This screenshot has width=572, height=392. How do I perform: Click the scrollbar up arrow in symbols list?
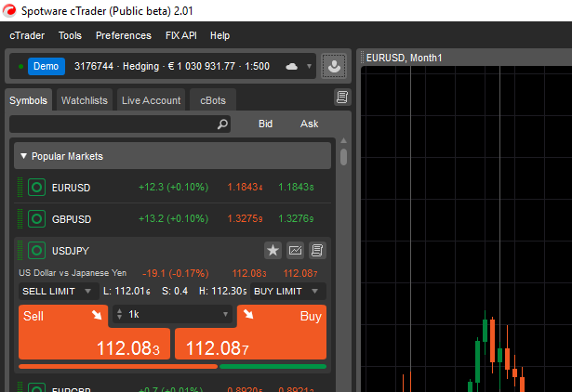click(x=343, y=140)
